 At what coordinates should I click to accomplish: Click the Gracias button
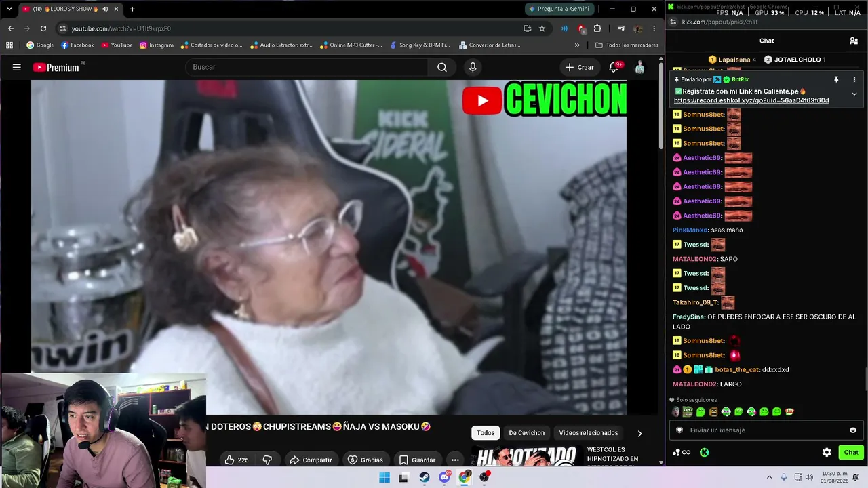(366, 460)
